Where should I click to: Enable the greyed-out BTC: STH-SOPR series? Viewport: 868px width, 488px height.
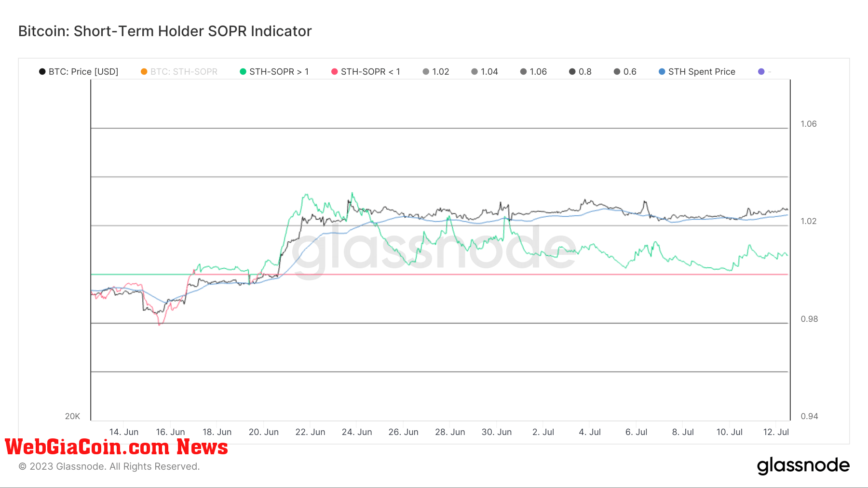(x=179, y=72)
